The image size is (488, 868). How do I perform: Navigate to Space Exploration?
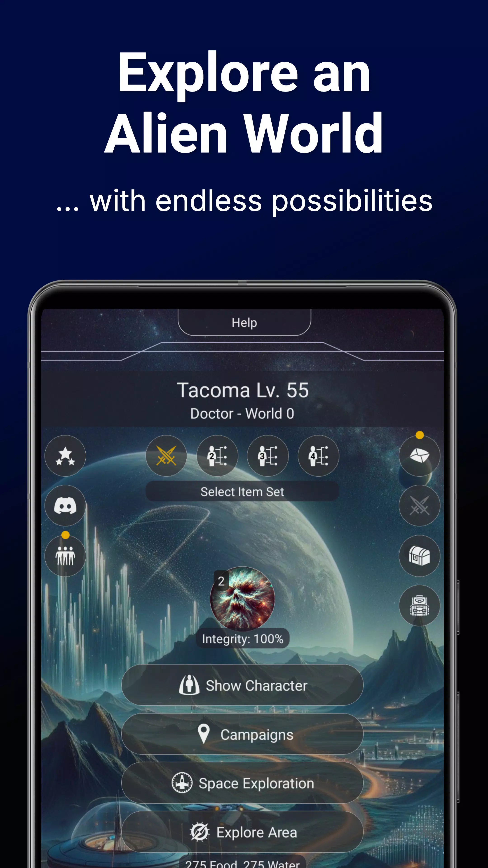pyautogui.click(x=244, y=767)
